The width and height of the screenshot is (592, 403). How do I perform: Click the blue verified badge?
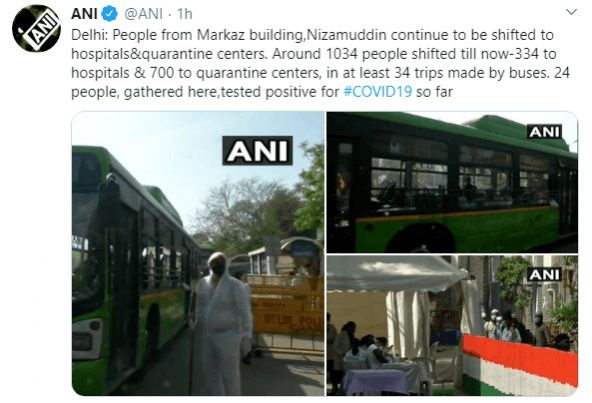point(109,14)
